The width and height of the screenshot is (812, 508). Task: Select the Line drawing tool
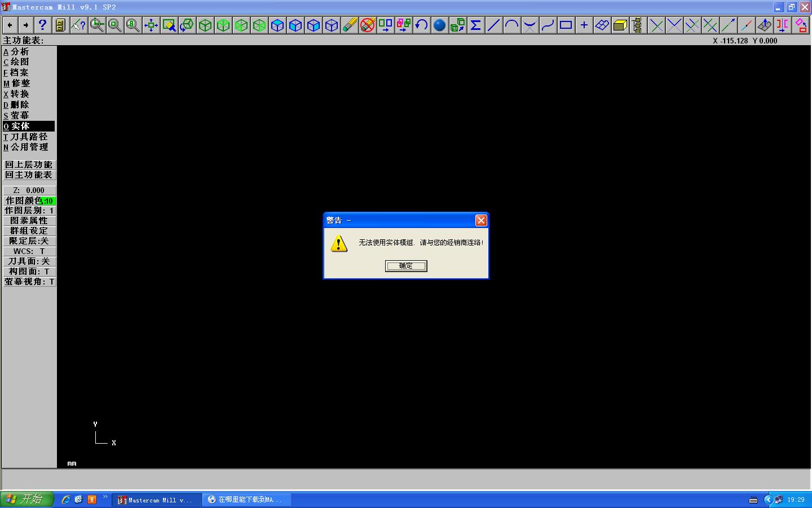pyautogui.click(x=494, y=25)
